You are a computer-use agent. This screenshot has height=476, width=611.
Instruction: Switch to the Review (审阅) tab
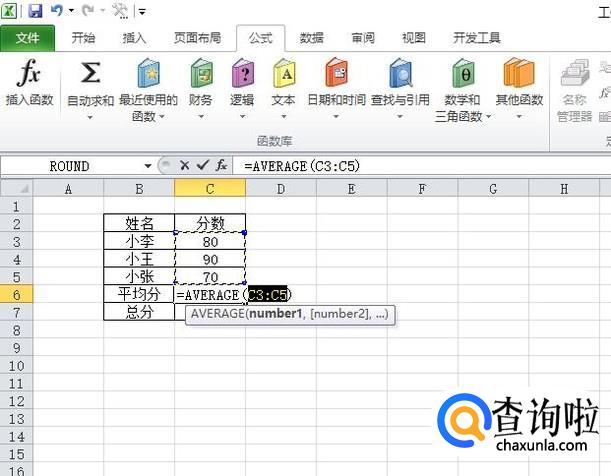coord(363,38)
